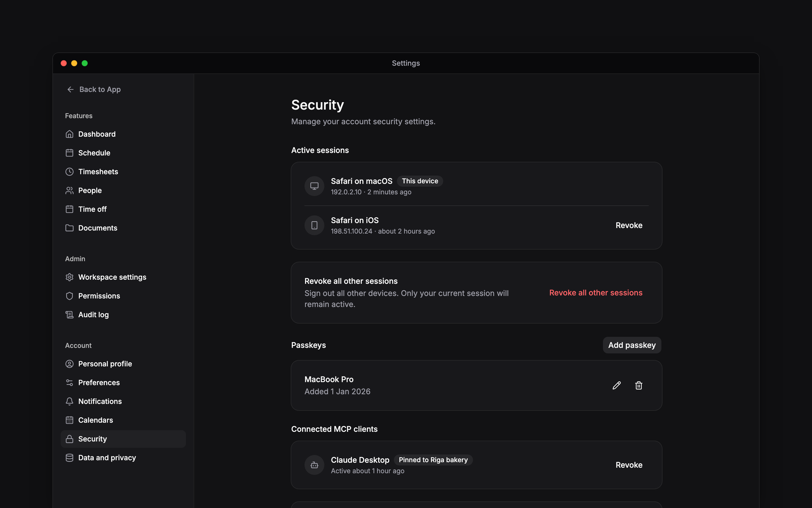Click the Security lock icon

[x=70, y=439]
